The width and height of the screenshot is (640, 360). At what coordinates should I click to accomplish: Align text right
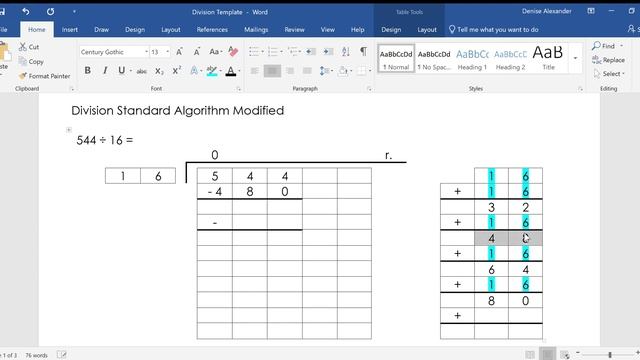[x=290, y=71]
